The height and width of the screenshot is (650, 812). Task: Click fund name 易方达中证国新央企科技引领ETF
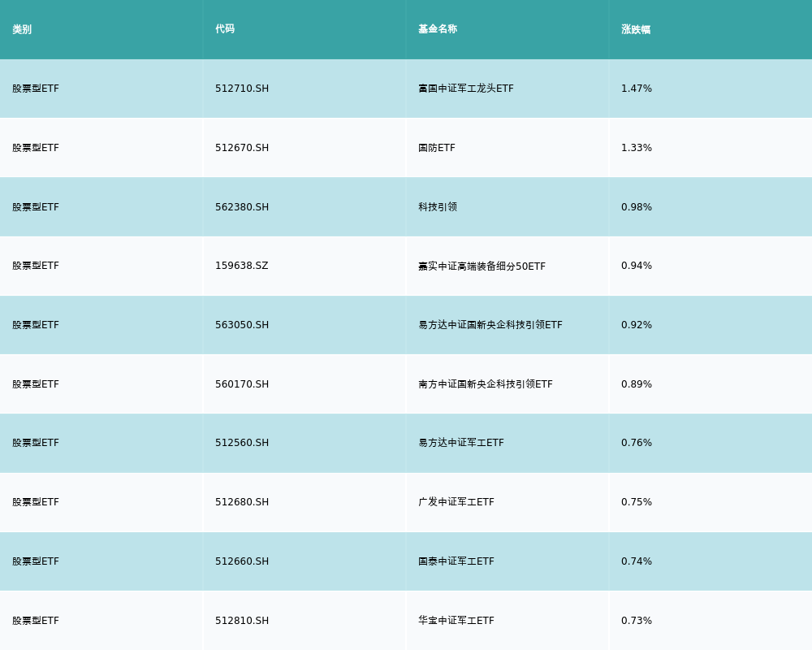(490, 325)
